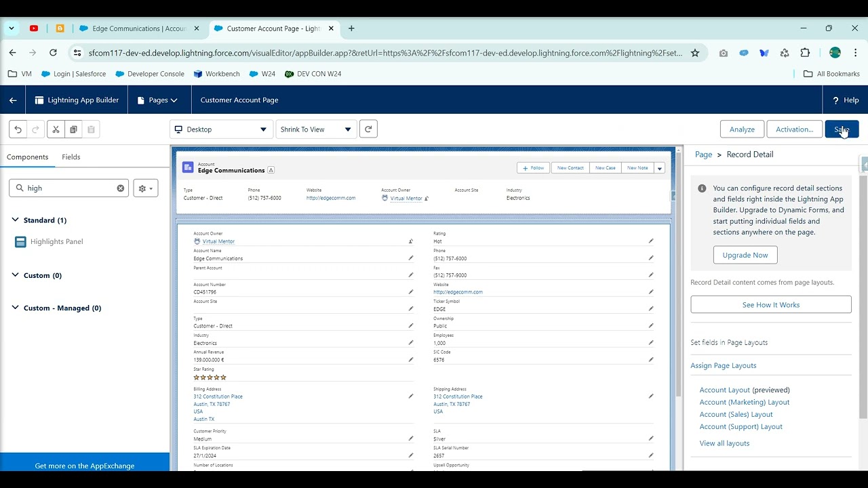868x488 pixels.
Task: Click the browser address bar URL
Action: pos(385,53)
